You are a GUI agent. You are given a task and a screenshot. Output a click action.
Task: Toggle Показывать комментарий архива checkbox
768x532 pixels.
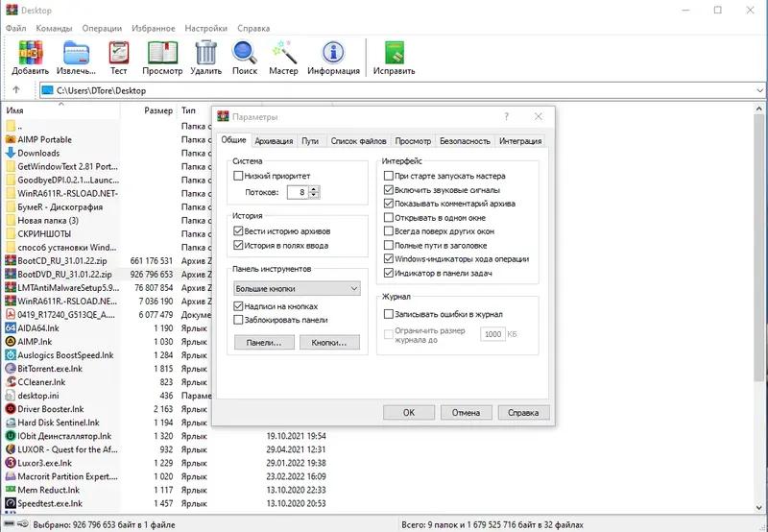(389, 204)
